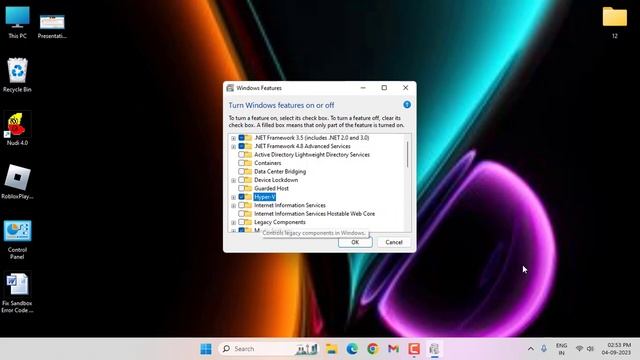Viewport: 640px width, 360px height.
Task: Enable Internet Information Services checkbox
Action: click(x=242, y=205)
